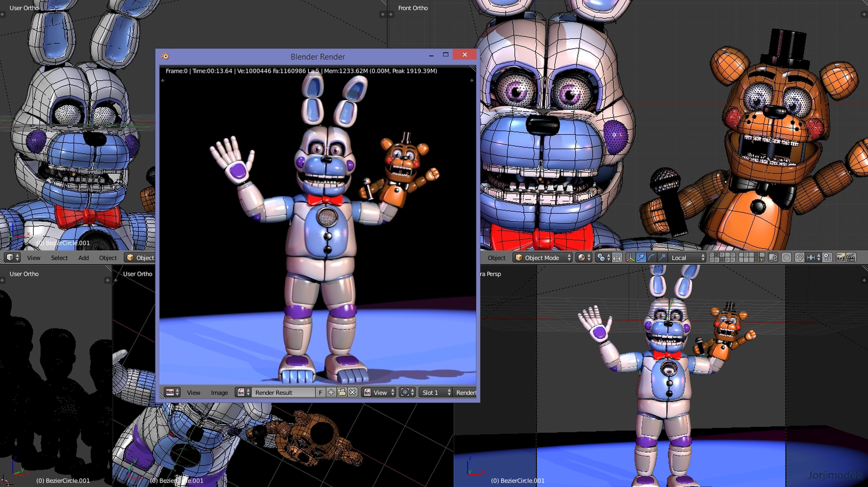
Task: Open the Object Mode dropdown in the top-right viewport
Action: [542, 258]
